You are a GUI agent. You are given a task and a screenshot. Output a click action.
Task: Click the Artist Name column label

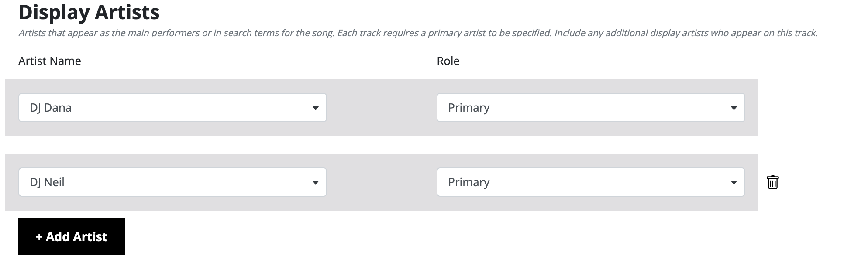click(50, 61)
